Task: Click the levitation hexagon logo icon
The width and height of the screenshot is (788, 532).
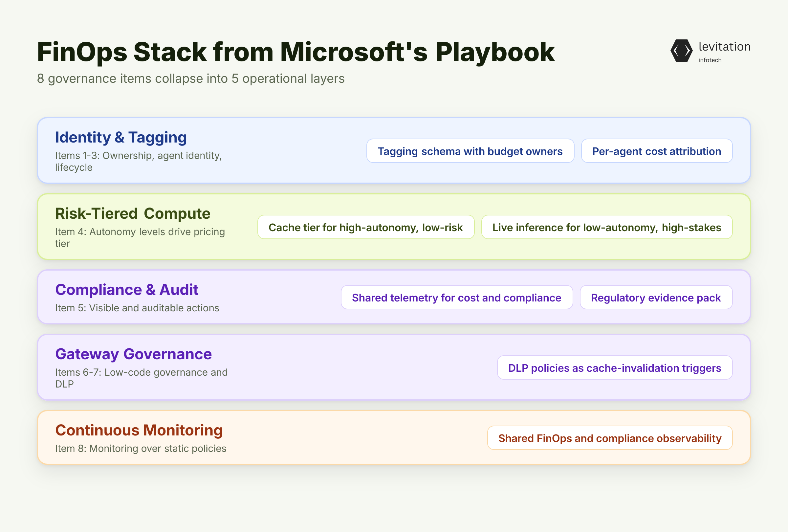Action: 681,51
